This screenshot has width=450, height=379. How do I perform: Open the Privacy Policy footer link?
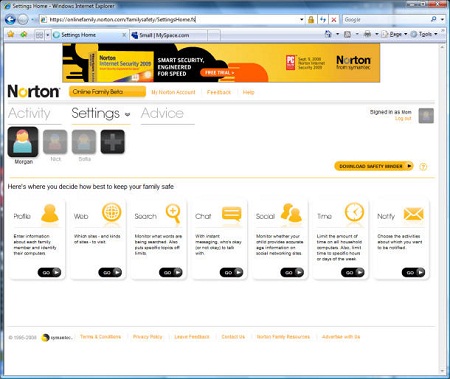click(x=147, y=337)
